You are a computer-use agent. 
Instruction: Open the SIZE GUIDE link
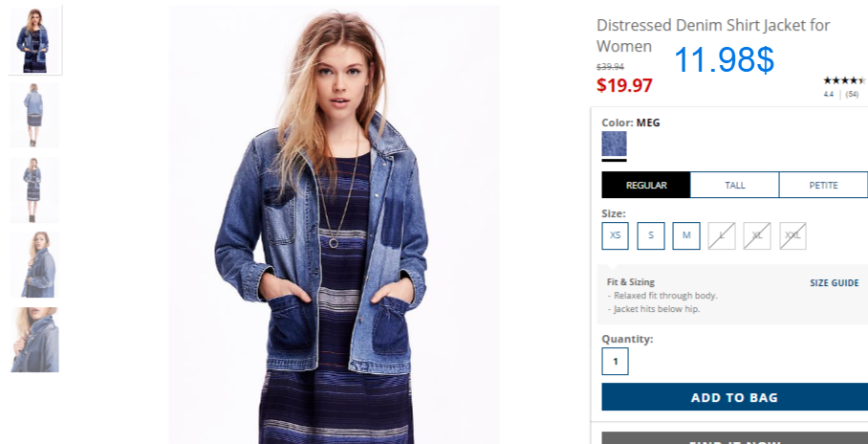(835, 282)
